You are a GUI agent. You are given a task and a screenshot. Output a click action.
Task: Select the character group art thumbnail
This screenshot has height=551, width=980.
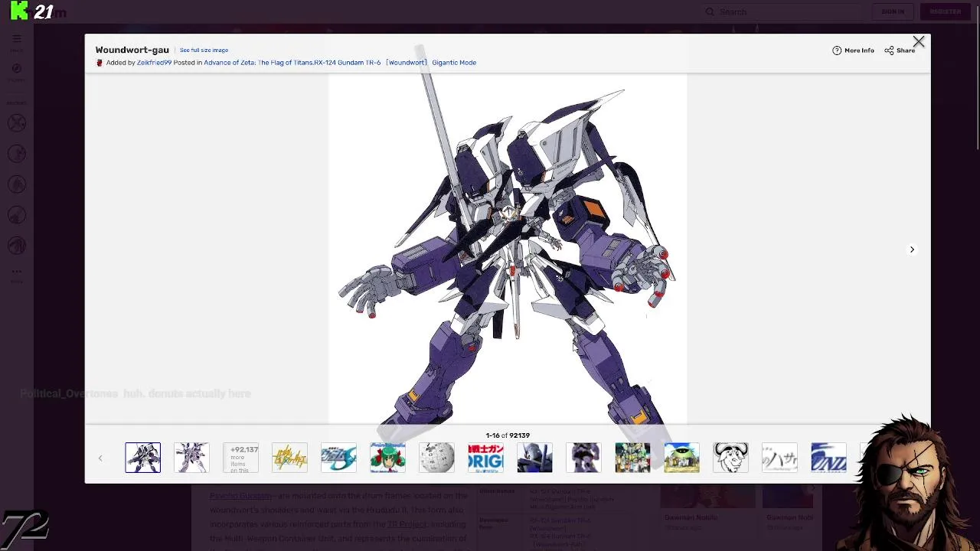(x=632, y=458)
